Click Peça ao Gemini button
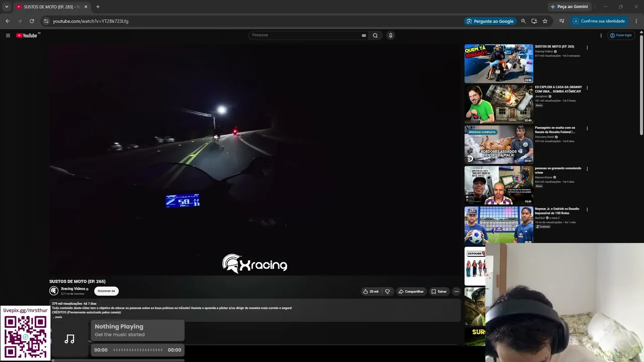This screenshot has width=644, height=362. point(569,7)
